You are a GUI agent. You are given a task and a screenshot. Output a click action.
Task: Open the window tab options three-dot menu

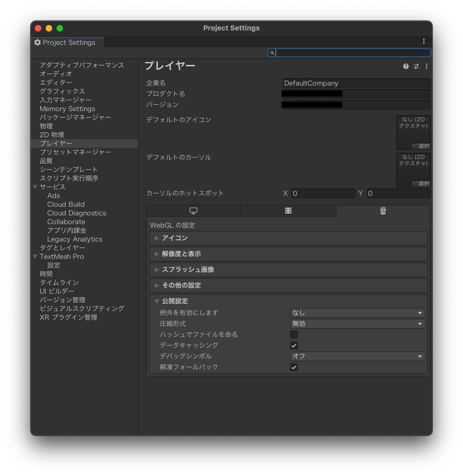[424, 41]
